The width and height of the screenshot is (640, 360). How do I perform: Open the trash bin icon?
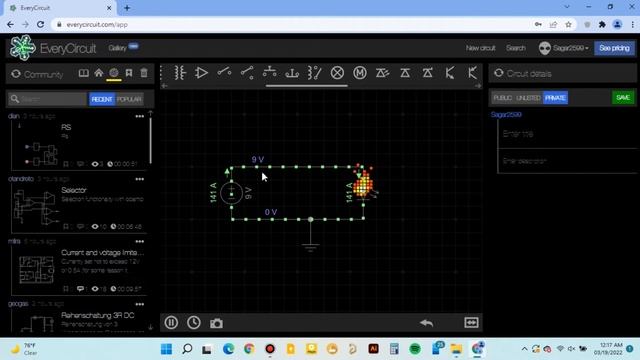tap(144, 73)
